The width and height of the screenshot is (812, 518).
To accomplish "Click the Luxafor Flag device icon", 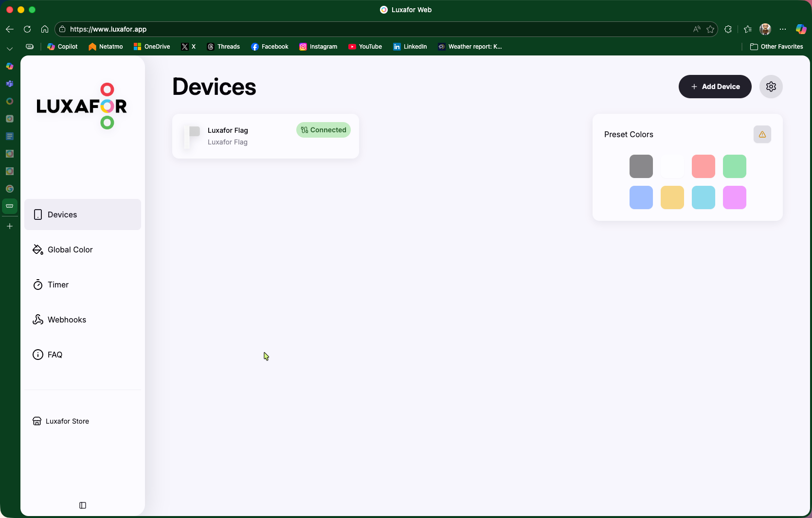I will (192, 136).
